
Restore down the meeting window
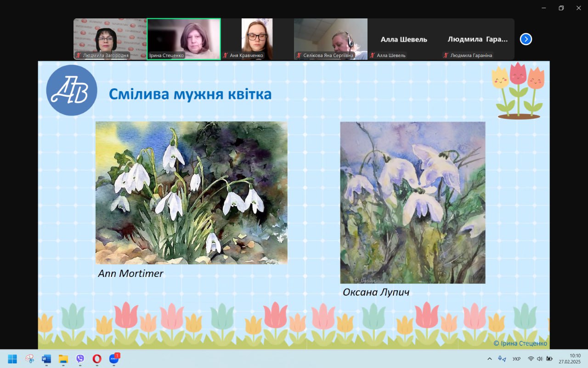[x=561, y=8]
